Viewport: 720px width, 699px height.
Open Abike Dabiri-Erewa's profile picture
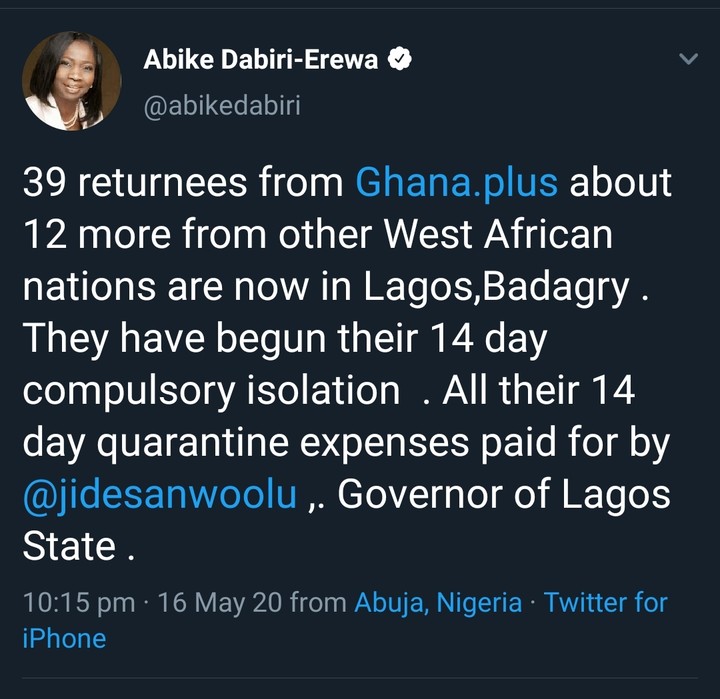[71, 81]
